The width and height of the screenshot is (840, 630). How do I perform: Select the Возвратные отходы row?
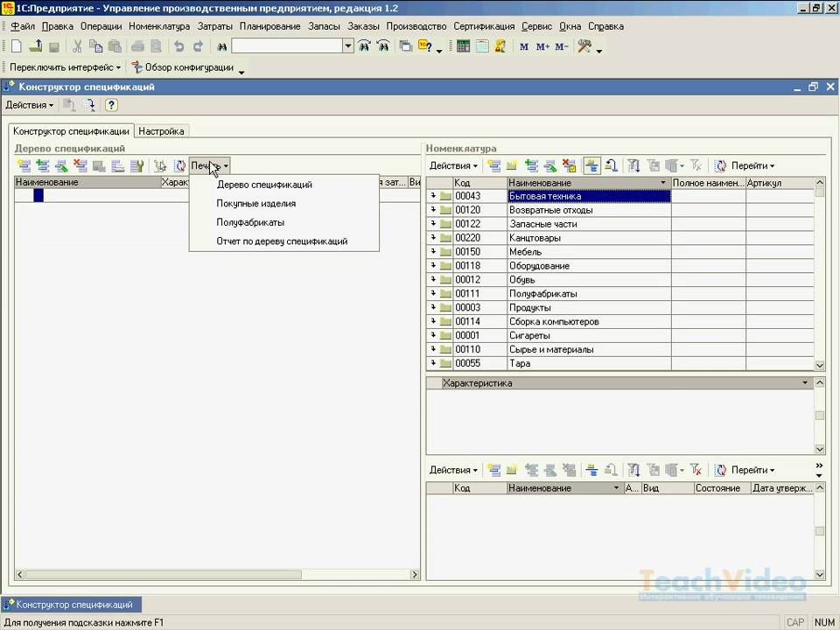click(619, 210)
